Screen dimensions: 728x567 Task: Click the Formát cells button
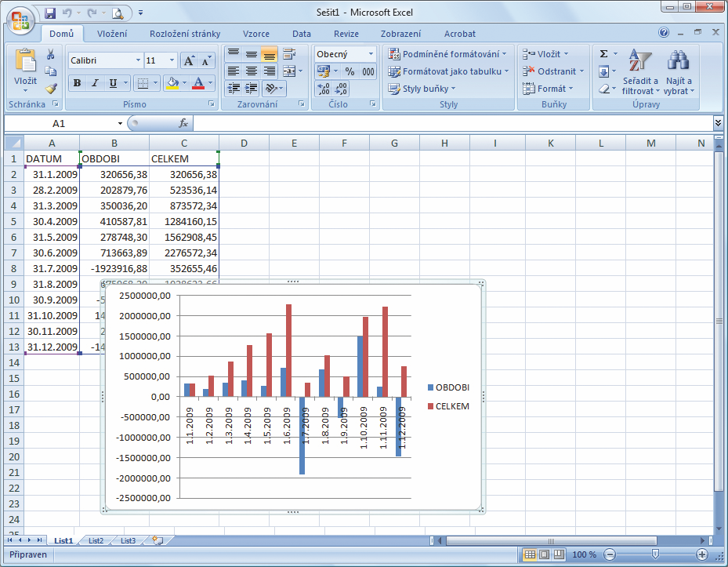pyautogui.click(x=549, y=89)
